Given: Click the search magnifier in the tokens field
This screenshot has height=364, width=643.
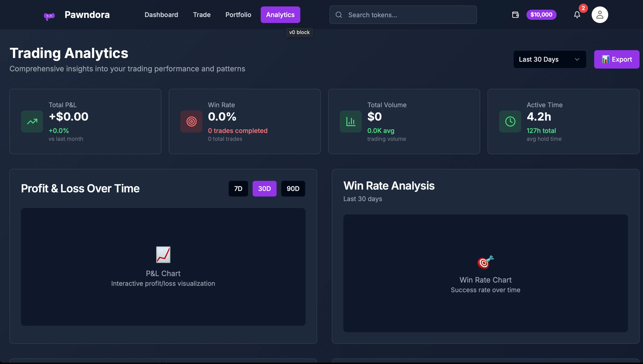Looking at the screenshot, I should point(339,15).
